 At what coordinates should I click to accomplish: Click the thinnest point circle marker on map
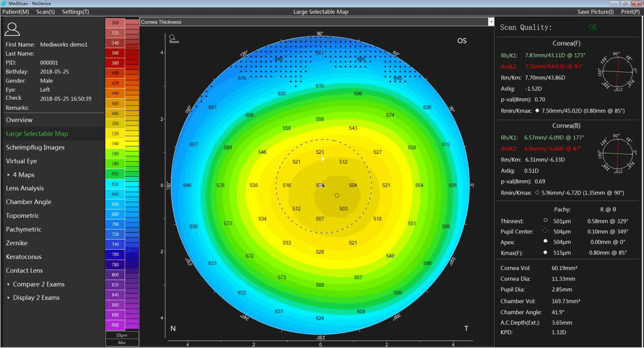click(x=337, y=195)
